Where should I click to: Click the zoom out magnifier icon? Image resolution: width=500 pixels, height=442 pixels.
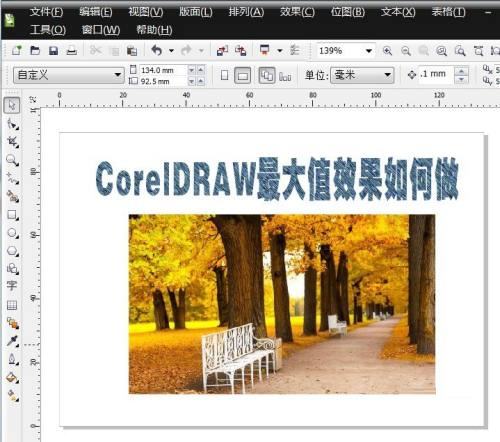point(406,51)
